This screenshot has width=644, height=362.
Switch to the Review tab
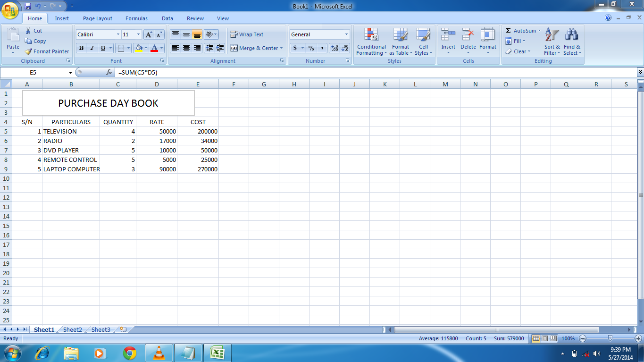[195, 18]
